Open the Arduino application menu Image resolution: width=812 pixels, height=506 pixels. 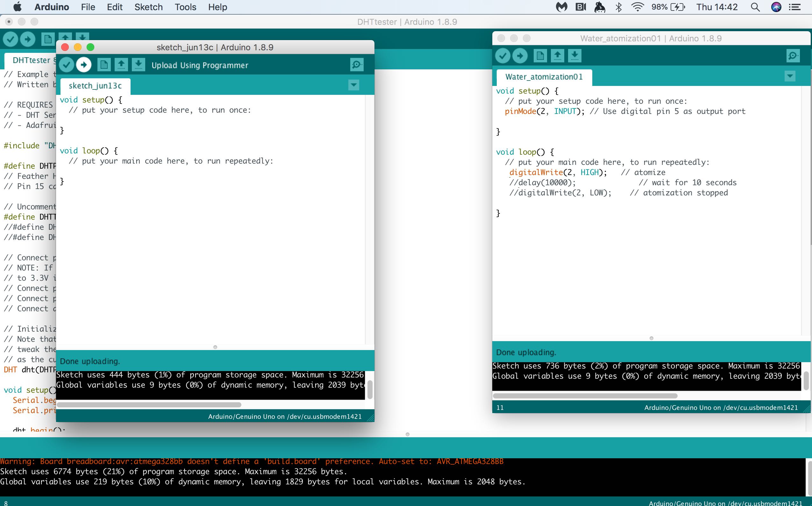point(52,7)
